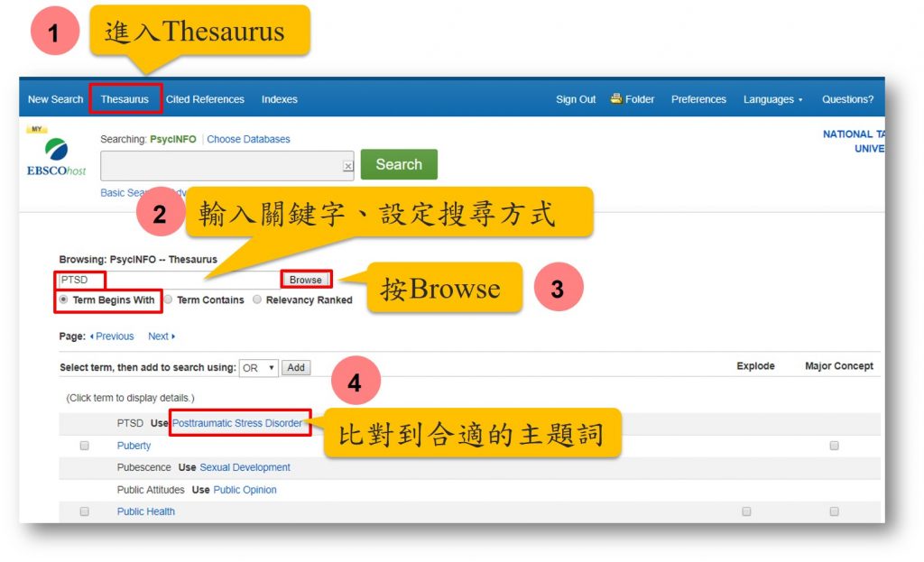Click the EBSCOhost logo

point(56,157)
